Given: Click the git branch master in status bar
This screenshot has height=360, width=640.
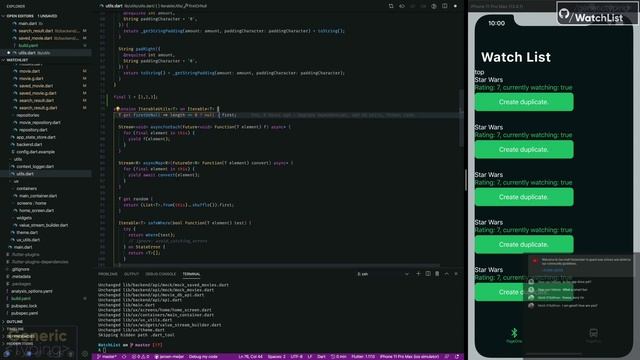Looking at the screenshot, I should pyautogui.click(x=107, y=357).
